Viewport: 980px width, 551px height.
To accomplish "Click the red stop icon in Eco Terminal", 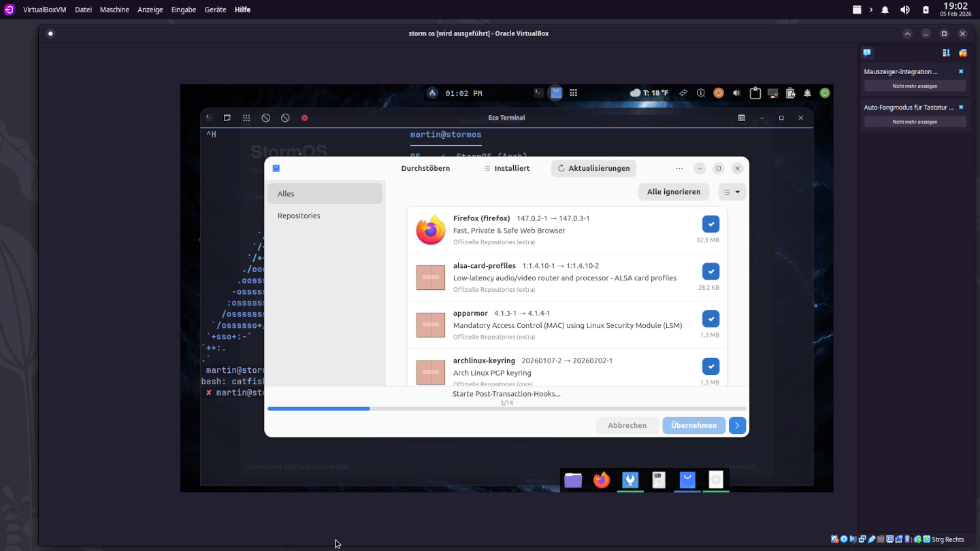I will point(305,118).
